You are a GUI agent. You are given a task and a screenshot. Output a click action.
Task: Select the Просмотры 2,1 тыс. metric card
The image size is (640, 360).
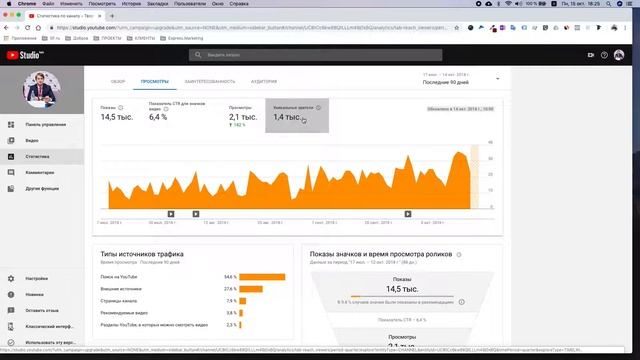(243, 116)
